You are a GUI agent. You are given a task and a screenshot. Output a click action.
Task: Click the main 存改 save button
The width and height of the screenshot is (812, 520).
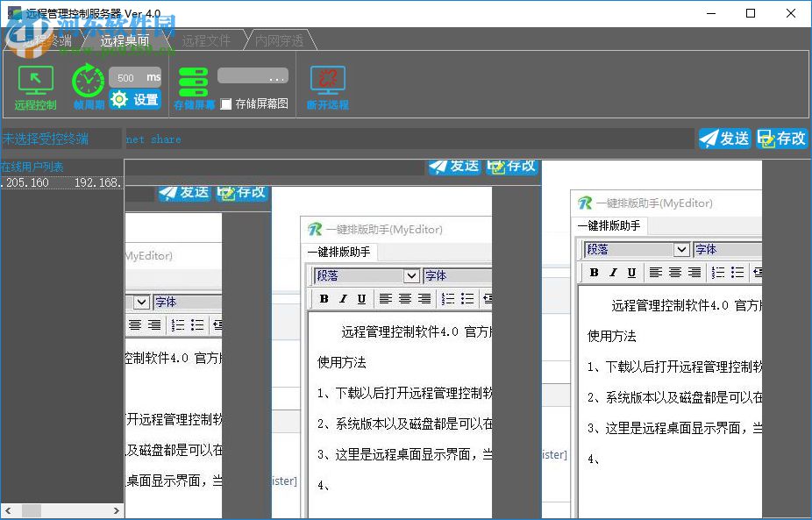click(x=781, y=139)
